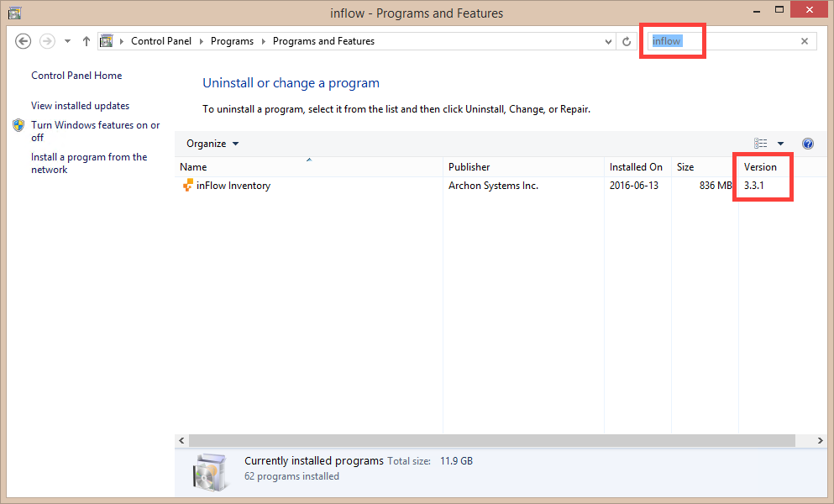Click the inFlow Inventory program icon
The height and width of the screenshot is (504, 834).
[188, 185]
